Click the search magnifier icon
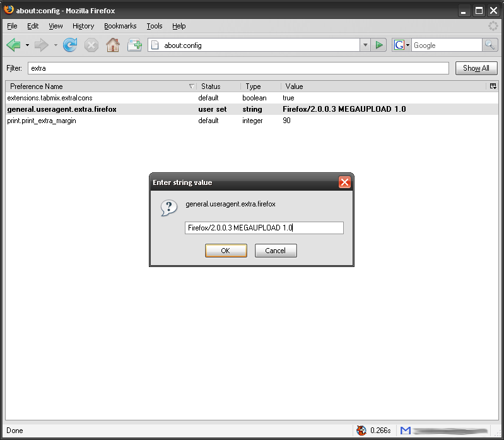504x440 pixels. click(x=489, y=45)
